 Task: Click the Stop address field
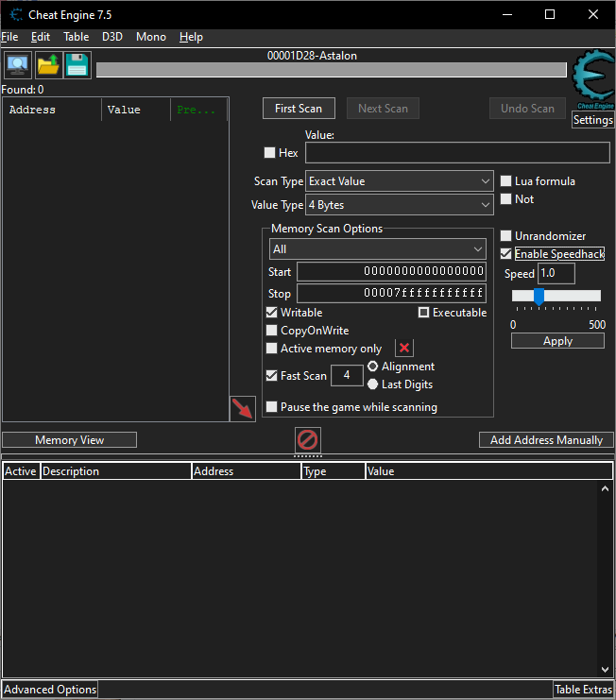[391, 293]
